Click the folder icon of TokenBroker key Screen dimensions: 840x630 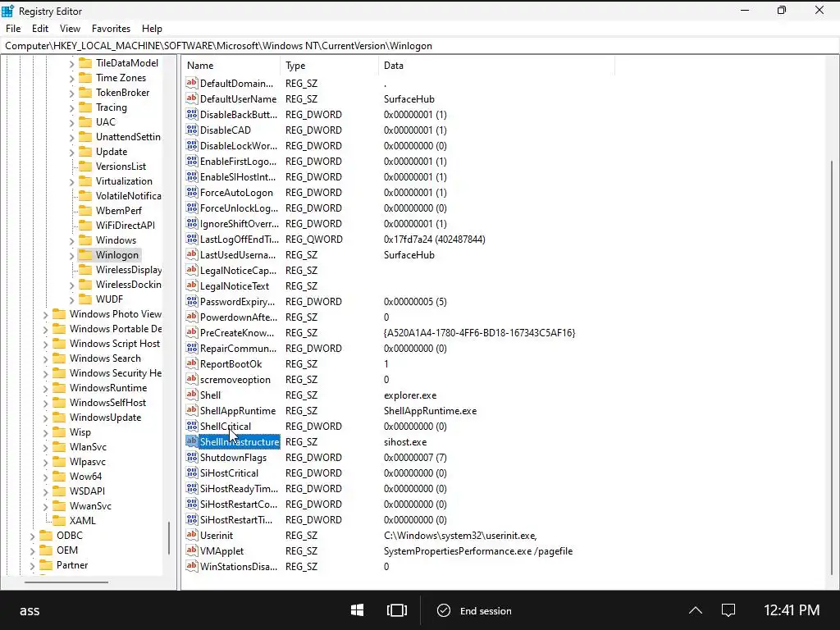coord(85,93)
